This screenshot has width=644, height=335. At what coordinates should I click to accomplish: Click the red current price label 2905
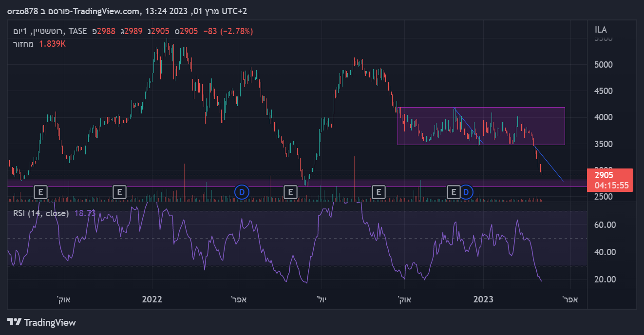click(x=604, y=175)
